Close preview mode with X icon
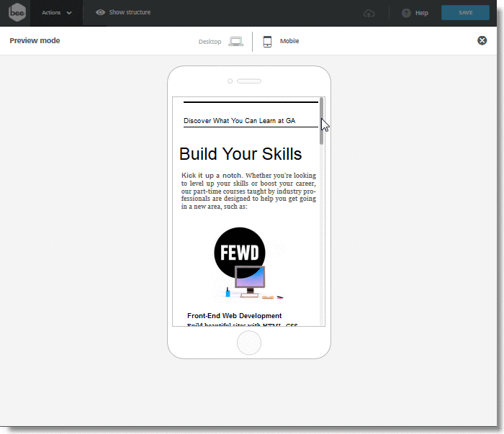504x434 pixels. pyautogui.click(x=482, y=40)
